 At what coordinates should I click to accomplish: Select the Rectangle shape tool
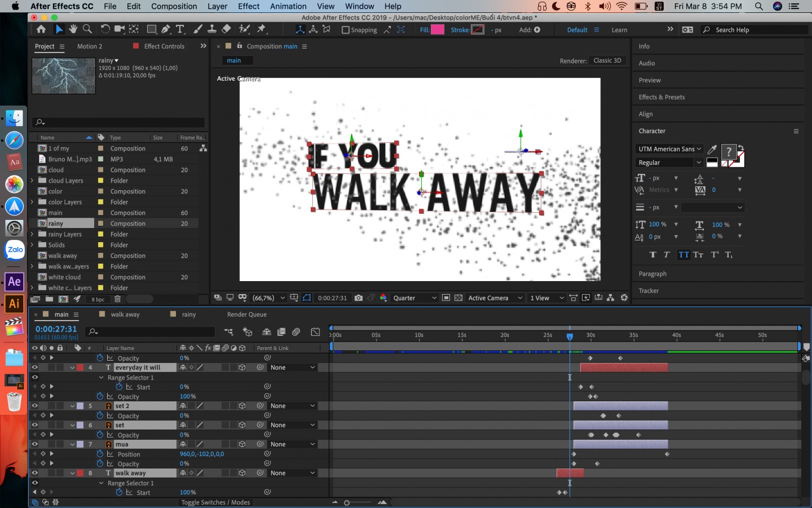point(152,29)
